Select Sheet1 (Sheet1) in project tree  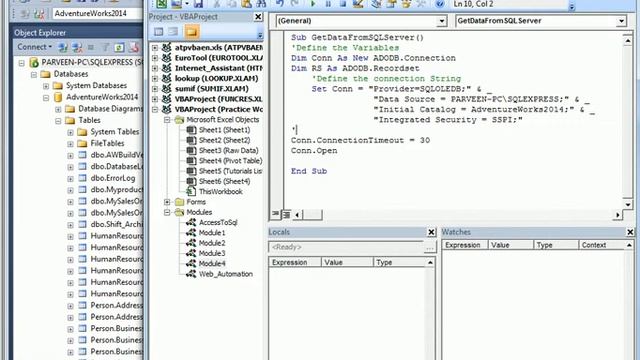pos(224,130)
